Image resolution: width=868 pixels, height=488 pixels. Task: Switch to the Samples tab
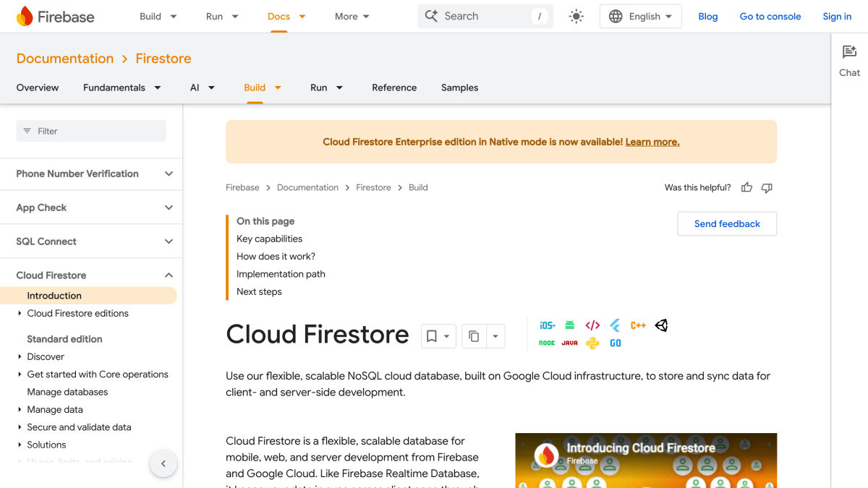pos(460,87)
